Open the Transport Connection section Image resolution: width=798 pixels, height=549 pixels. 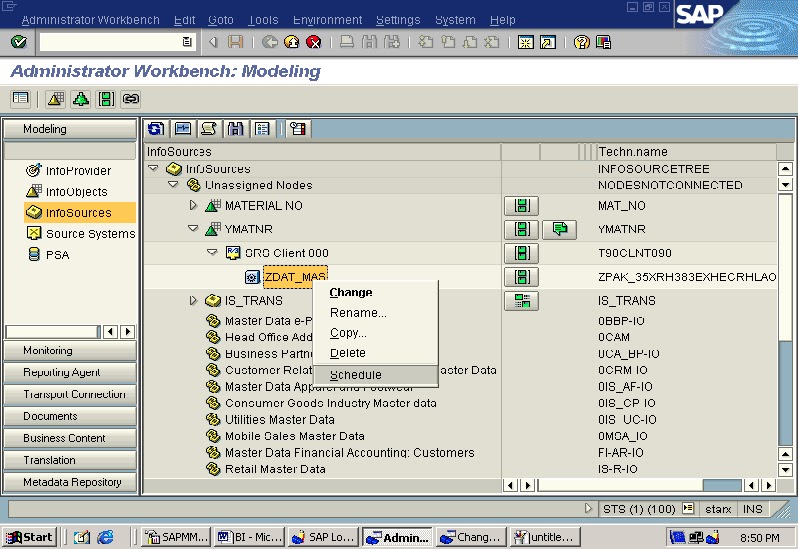pyautogui.click(x=70, y=394)
